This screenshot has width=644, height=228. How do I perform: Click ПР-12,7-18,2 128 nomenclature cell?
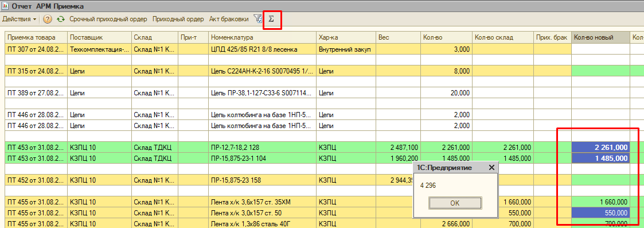pos(262,147)
